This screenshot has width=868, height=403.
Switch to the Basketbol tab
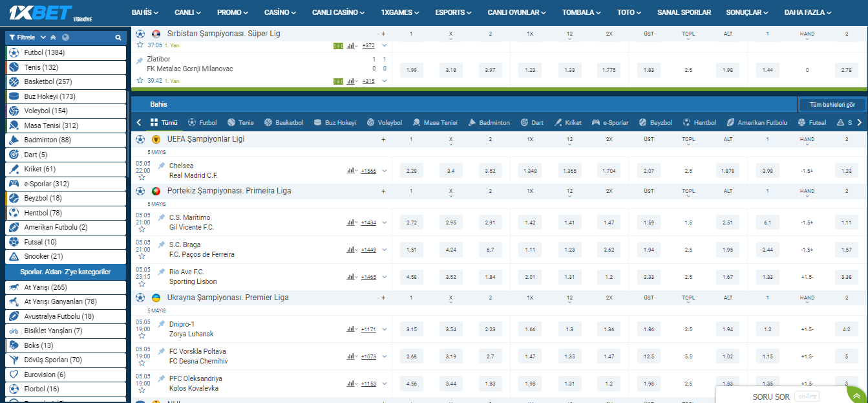tap(283, 122)
